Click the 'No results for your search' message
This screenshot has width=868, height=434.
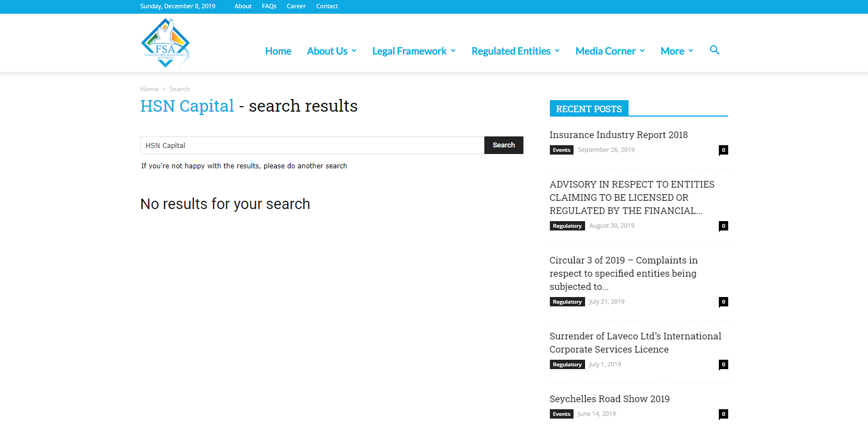(225, 204)
